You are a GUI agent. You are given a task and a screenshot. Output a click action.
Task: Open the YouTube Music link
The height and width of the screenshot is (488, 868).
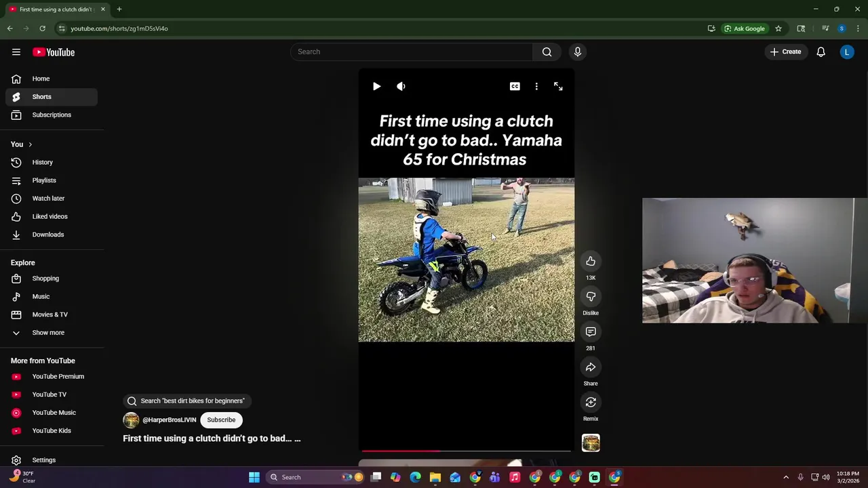point(52,413)
